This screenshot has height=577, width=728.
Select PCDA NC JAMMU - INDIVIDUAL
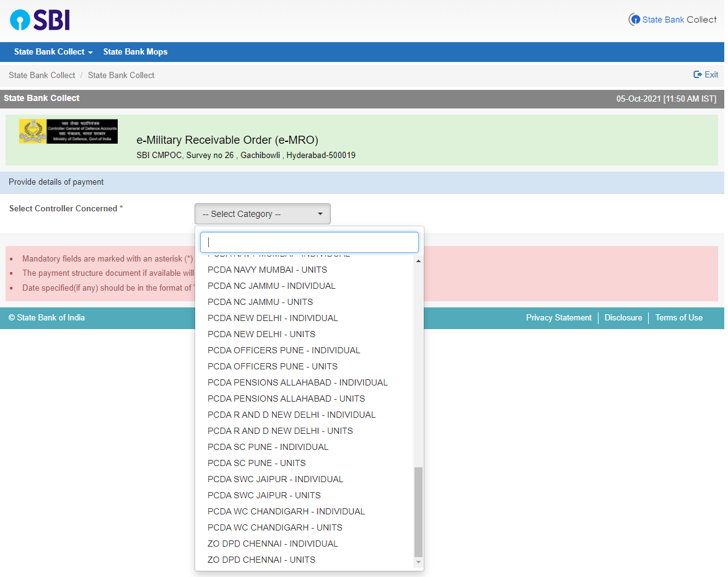[271, 286]
